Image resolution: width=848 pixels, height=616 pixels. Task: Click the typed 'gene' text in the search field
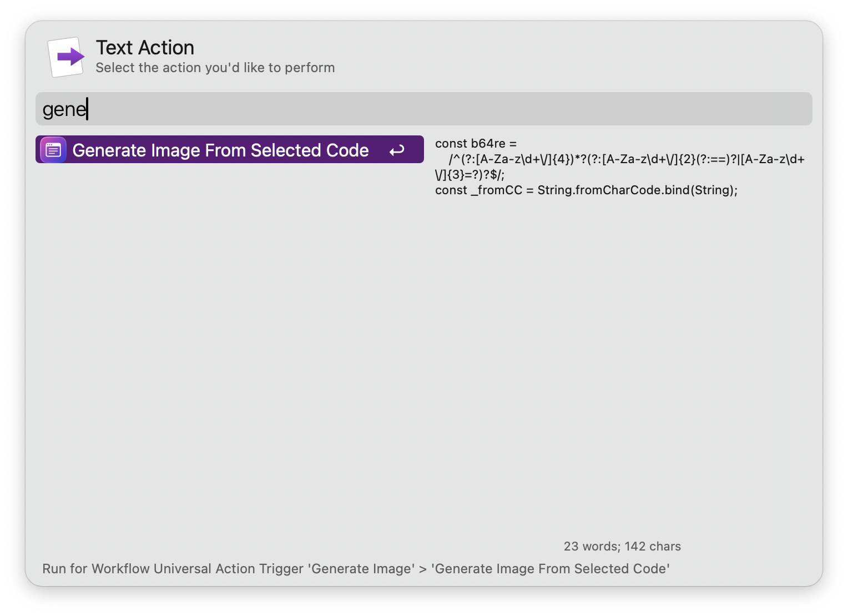(x=64, y=109)
